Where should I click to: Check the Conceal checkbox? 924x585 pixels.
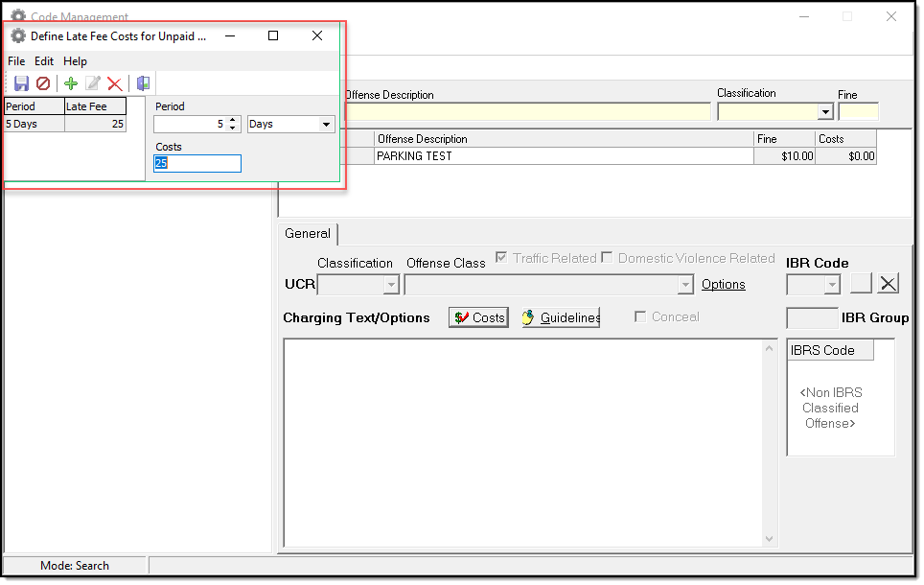(640, 317)
